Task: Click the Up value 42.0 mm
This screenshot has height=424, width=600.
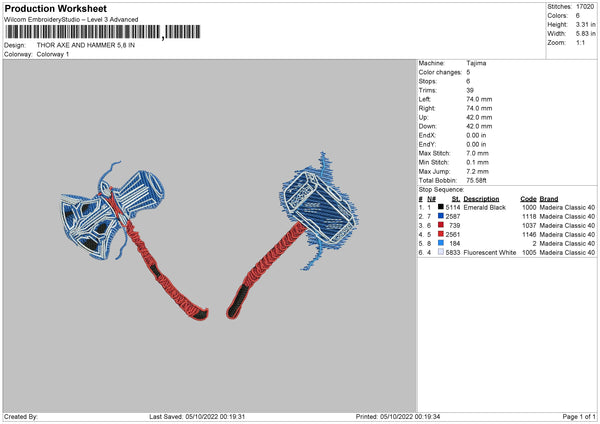Action: pos(479,117)
